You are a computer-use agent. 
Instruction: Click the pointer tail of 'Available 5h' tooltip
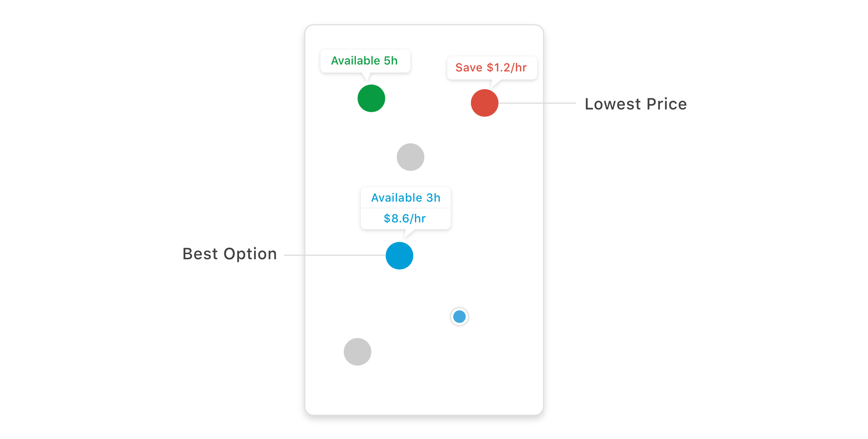[x=367, y=76]
